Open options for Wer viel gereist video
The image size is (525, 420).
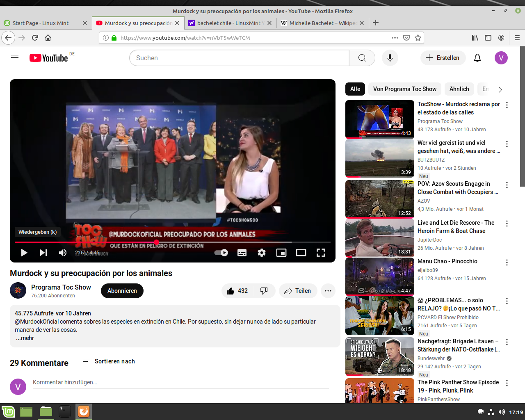point(507,144)
